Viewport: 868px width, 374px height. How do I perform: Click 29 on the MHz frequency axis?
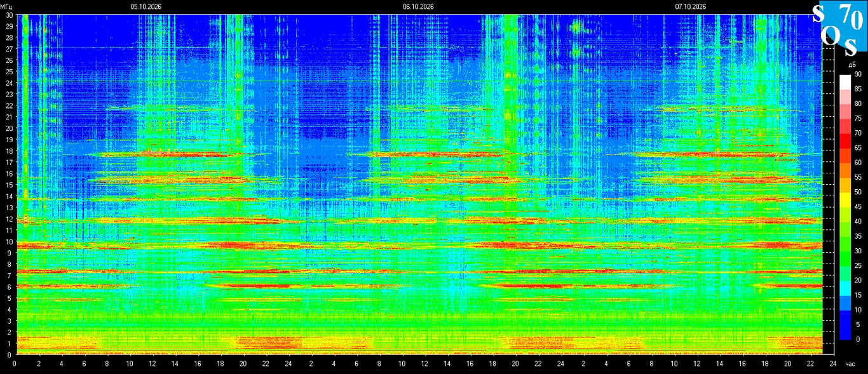(9, 26)
